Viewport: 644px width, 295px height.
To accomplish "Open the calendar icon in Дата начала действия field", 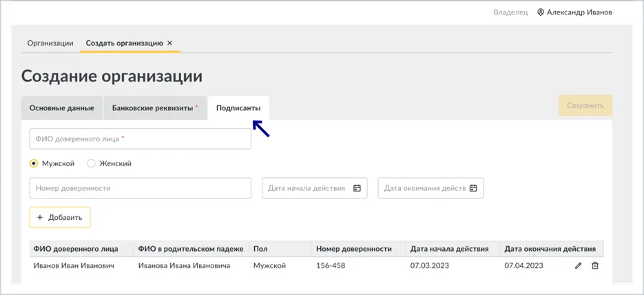I will click(357, 188).
